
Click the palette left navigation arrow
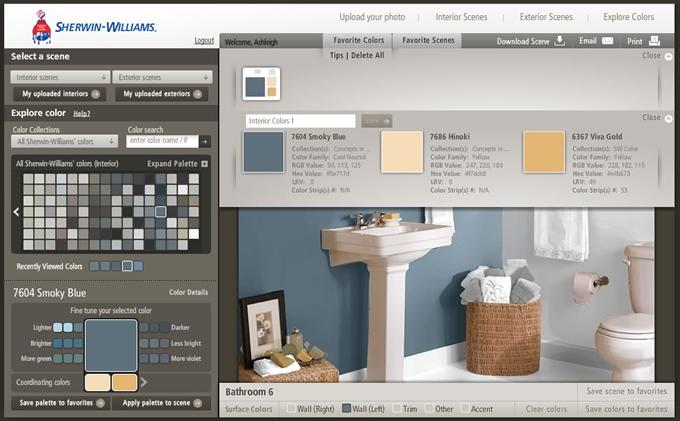pos(16,212)
